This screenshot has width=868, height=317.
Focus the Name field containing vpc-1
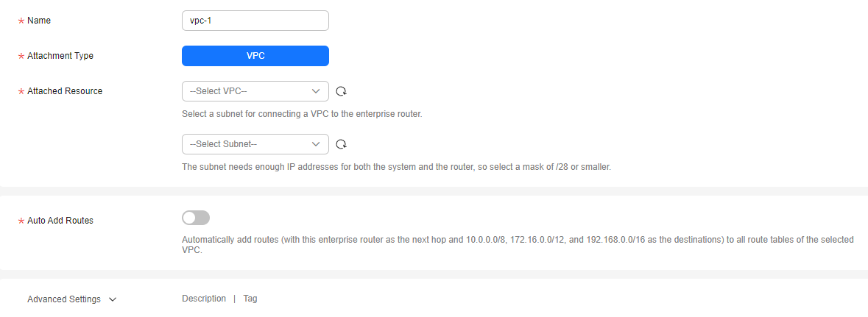point(255,21)
